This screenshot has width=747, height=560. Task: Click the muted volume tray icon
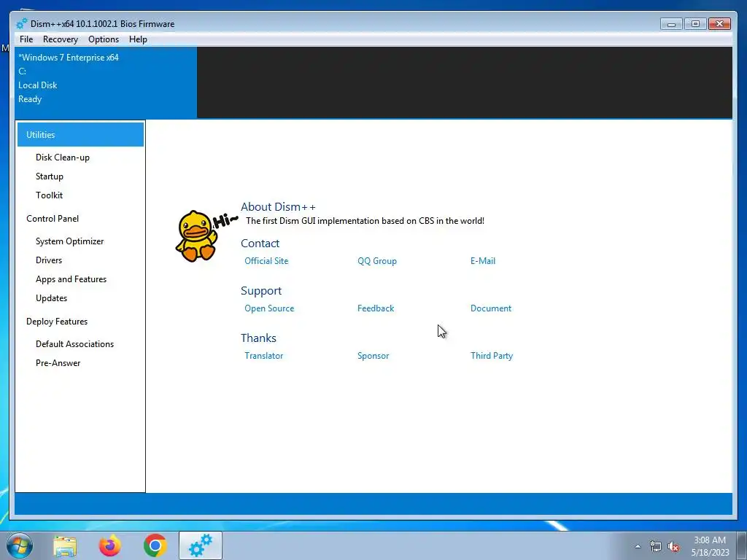(x=673, y=547)
